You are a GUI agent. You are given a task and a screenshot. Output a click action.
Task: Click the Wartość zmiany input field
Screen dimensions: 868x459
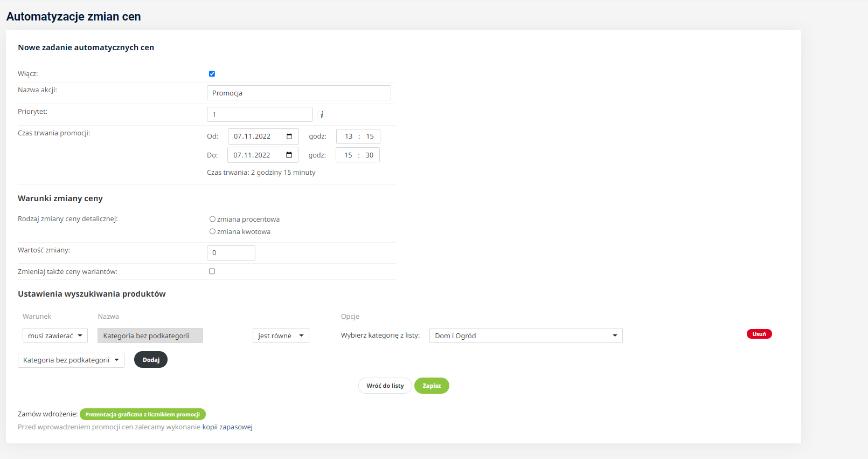coord(231,253)
